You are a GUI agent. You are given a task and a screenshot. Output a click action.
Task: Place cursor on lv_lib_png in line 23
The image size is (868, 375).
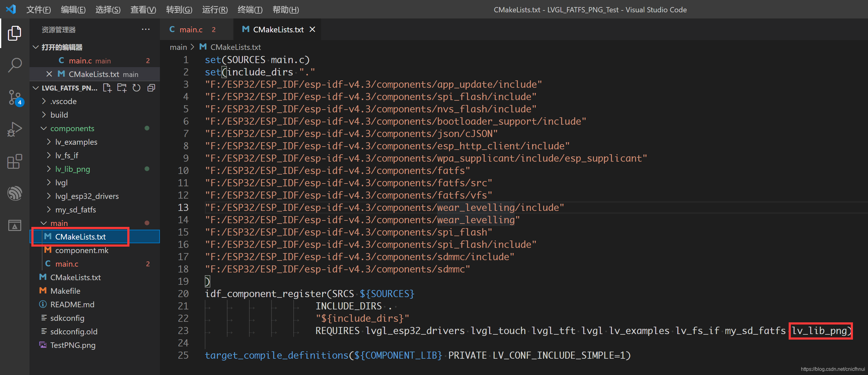[x=819, y=330]
